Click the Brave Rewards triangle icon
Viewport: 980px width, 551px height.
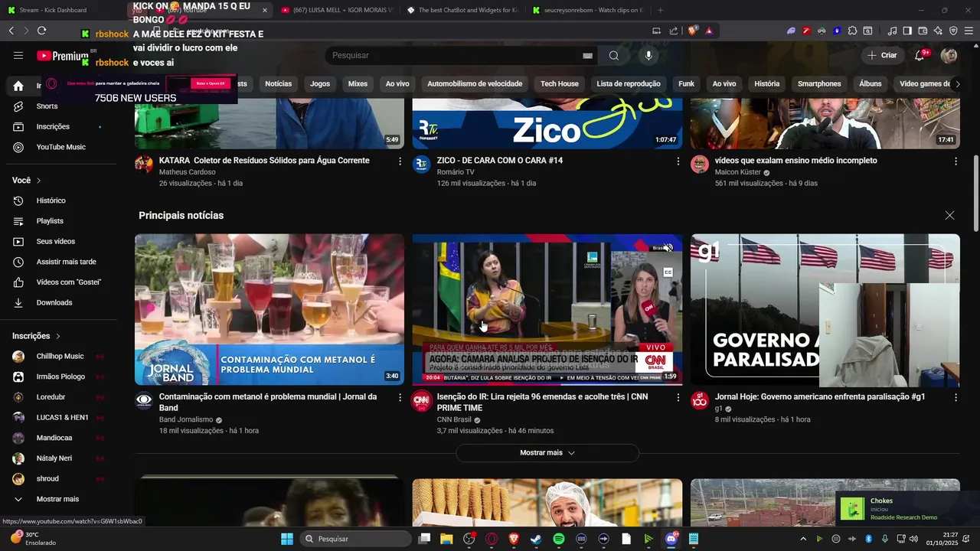710,31
